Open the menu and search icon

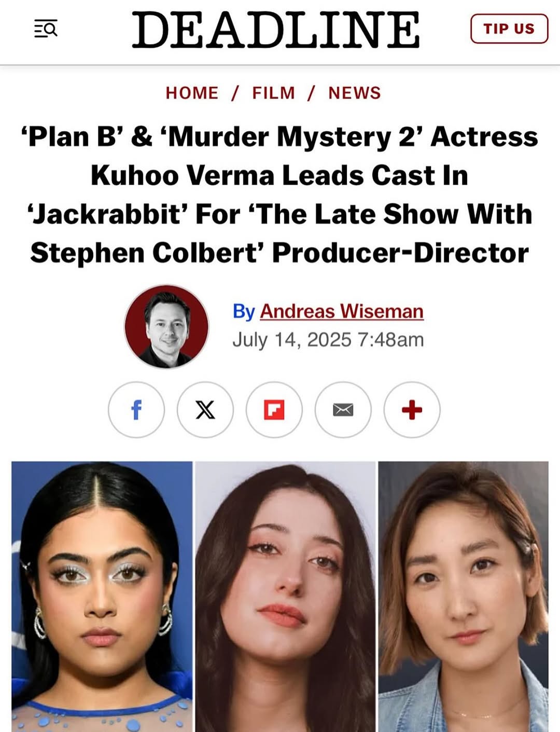coord(46,29)
